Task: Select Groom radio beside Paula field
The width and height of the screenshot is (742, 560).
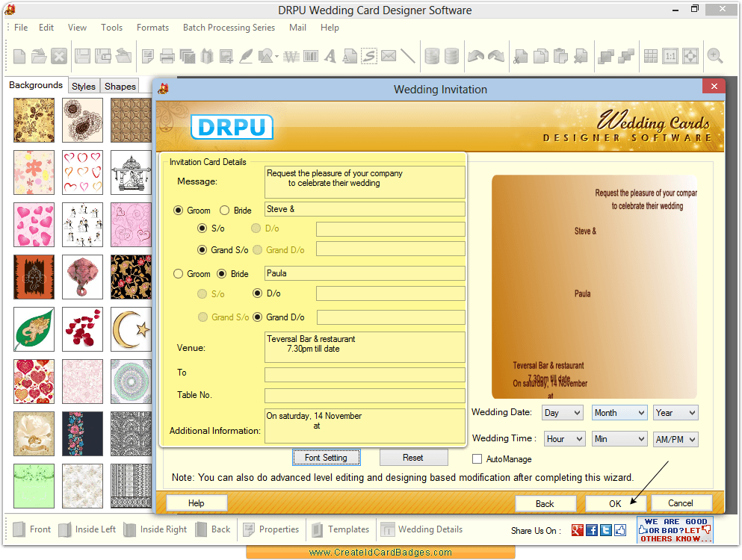Action: pos(178,274)
